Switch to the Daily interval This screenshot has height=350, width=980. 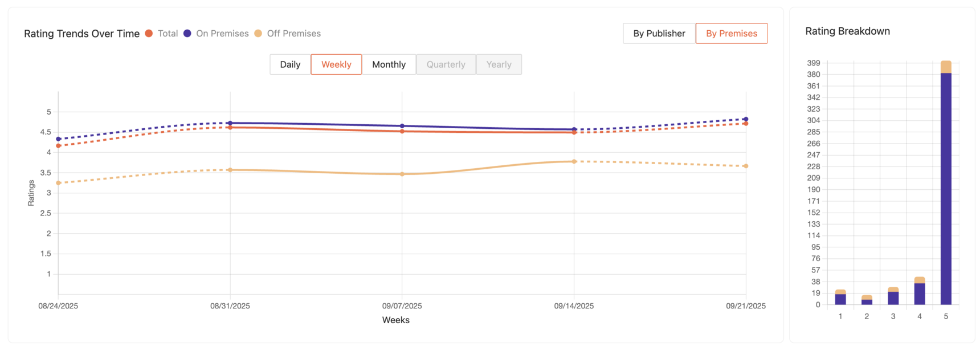coord(290,64)
